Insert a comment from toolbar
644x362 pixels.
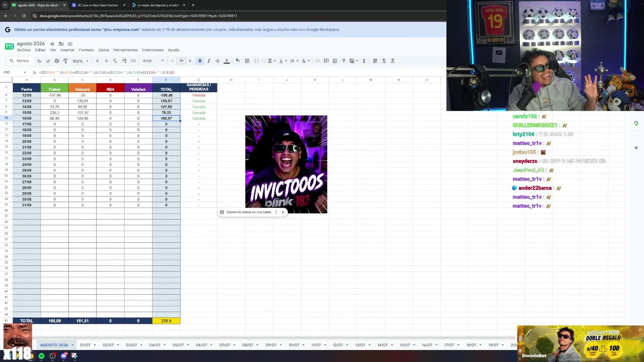pos(326,61)
